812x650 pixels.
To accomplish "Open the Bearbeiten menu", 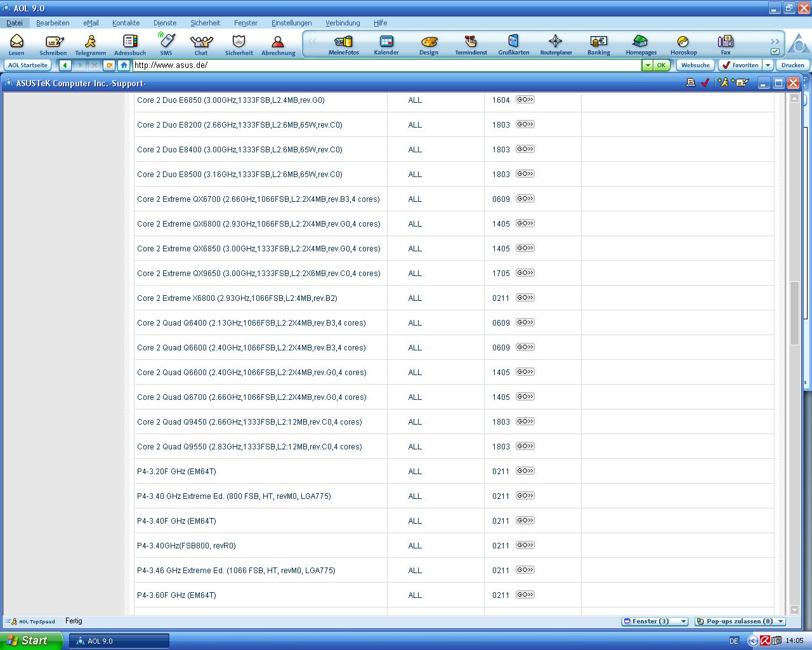I will pyautogui.click(x=53, y=23).
